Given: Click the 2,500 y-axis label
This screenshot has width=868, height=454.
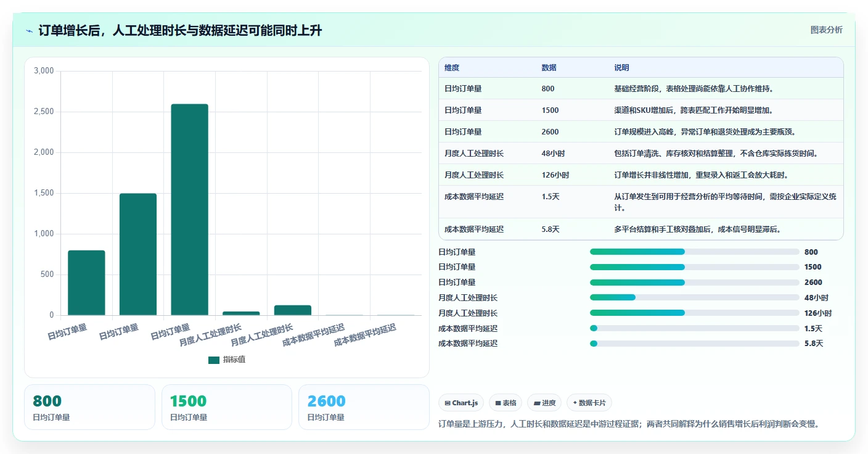Looking at the screenshot, I should pyautogui.click(x=44, y=112).
